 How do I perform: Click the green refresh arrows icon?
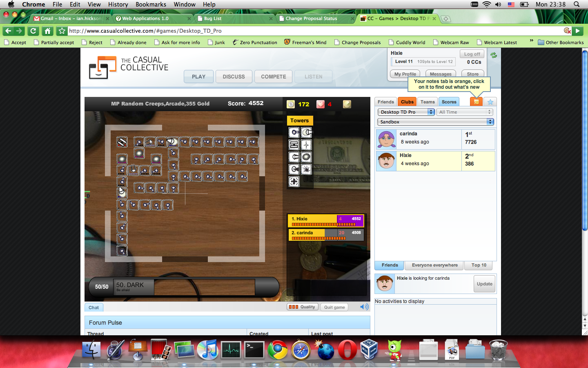494,55
